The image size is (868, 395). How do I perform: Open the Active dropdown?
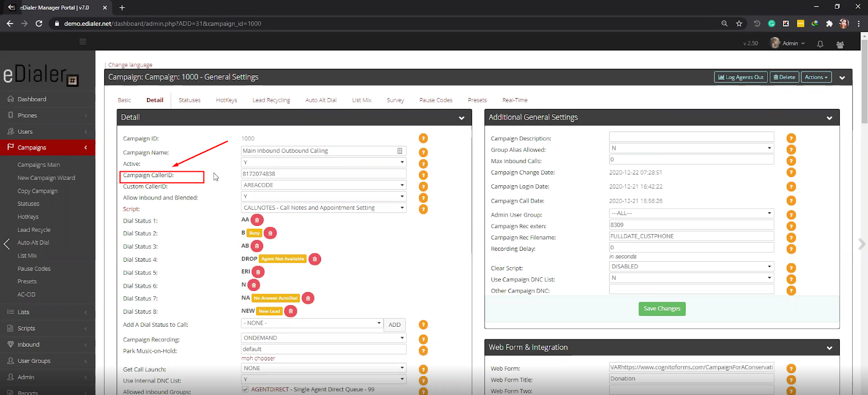coord(323,163)
